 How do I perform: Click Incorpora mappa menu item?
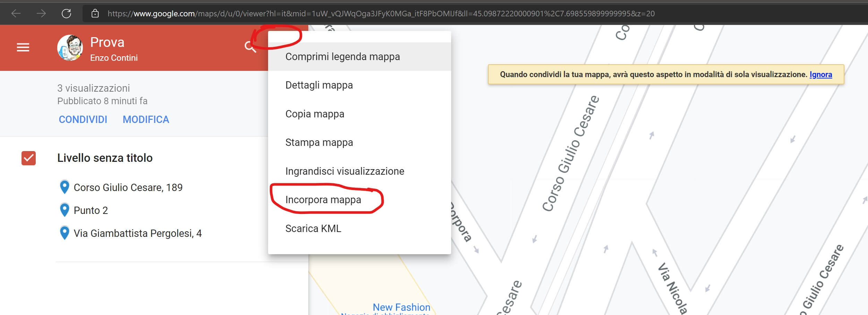(323, 200)
